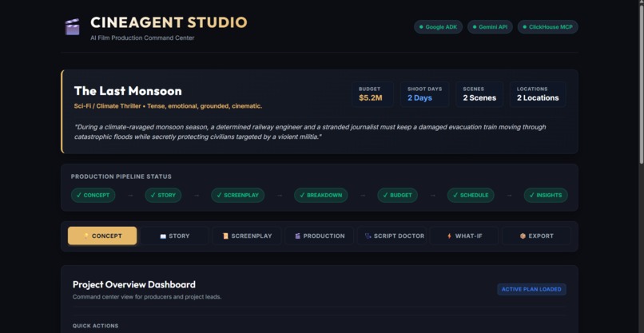Screen dimensions: 644x333
Task: Click the 2 Scenes stat card
Action: point(479,94)
